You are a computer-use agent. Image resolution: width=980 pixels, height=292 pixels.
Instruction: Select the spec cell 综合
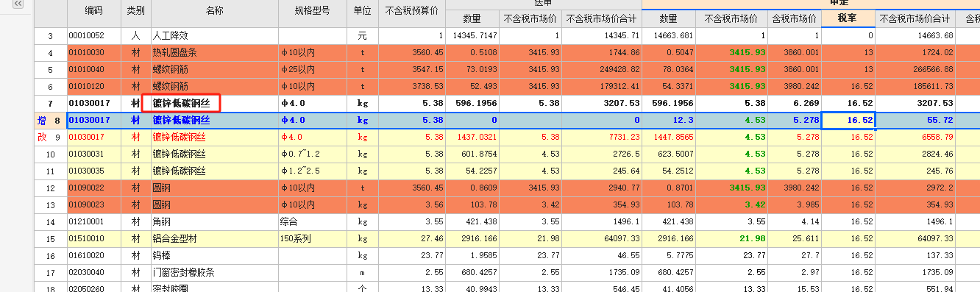click(x=313, y=221)
